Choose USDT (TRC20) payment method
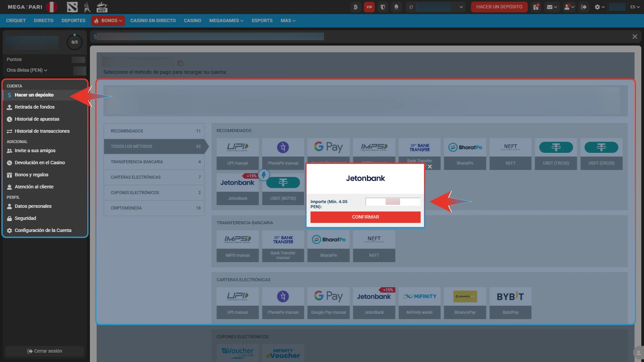The image size is (644, 362). 556,154
